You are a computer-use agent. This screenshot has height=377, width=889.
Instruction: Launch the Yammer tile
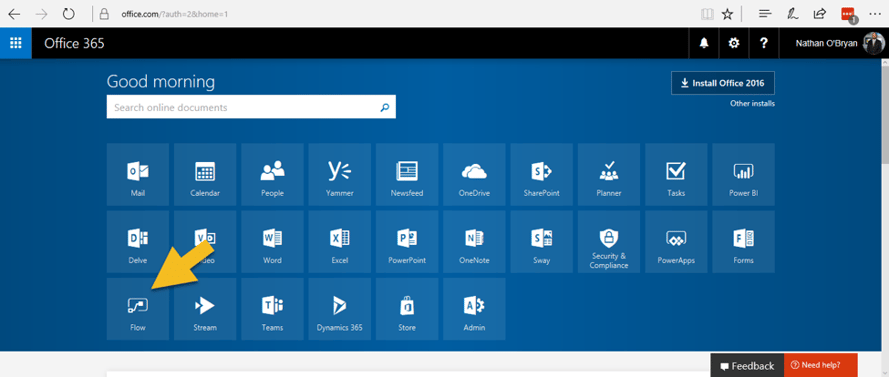point(340,174)
